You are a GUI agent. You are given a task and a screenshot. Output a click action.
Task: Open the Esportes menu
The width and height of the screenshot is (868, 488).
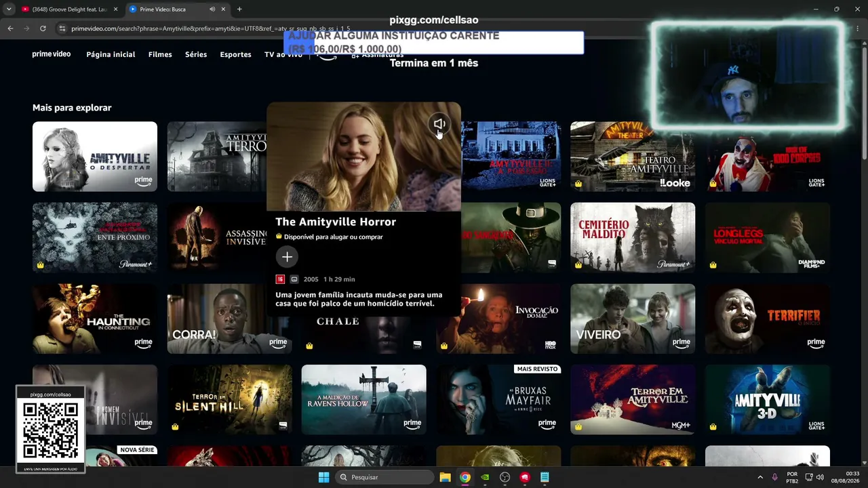click(x=235, y=54)
